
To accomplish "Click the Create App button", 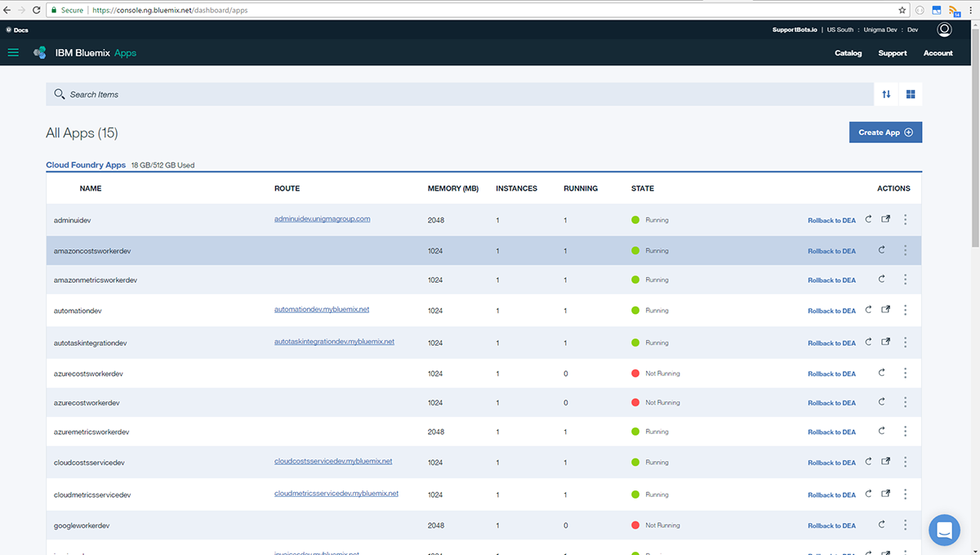I will (885, 132).
